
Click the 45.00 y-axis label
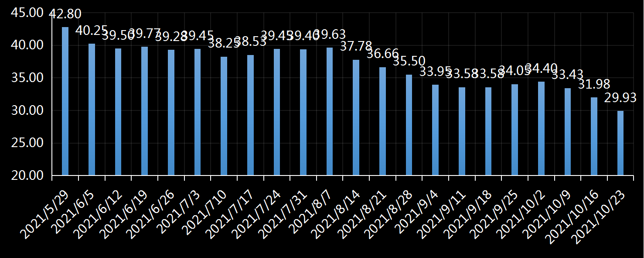27,13
